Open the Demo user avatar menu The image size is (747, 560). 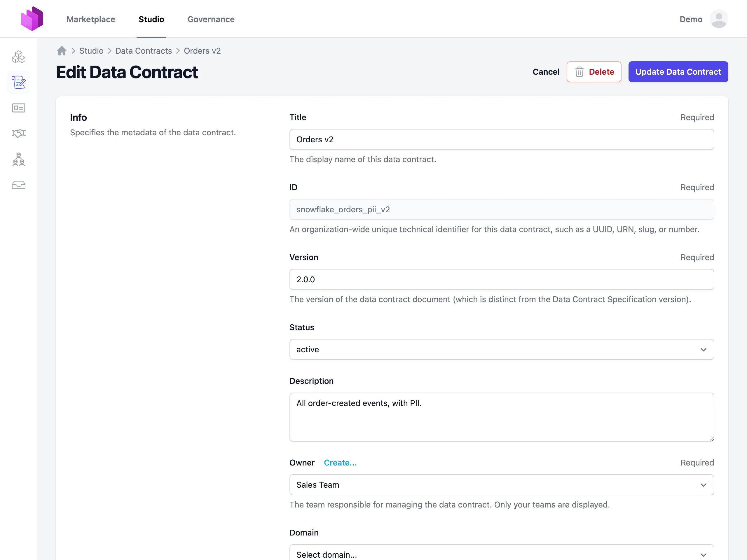pos(718,19)
